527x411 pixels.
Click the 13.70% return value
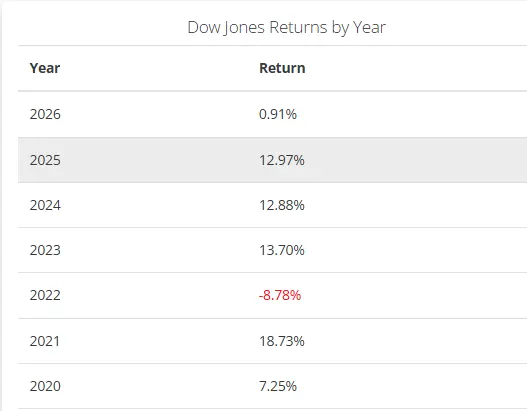coord(282,250)
